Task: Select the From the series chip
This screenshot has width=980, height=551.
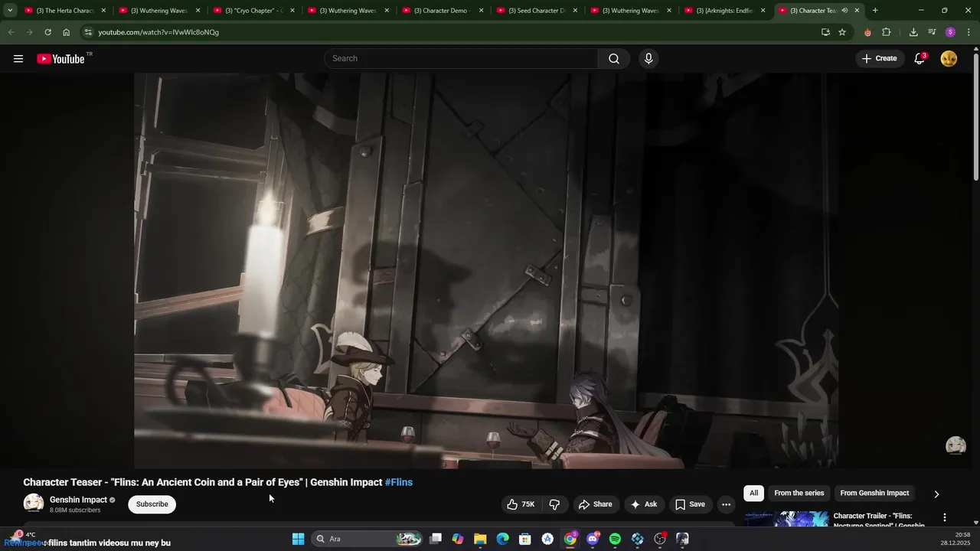Action: (x=799, y=494)
